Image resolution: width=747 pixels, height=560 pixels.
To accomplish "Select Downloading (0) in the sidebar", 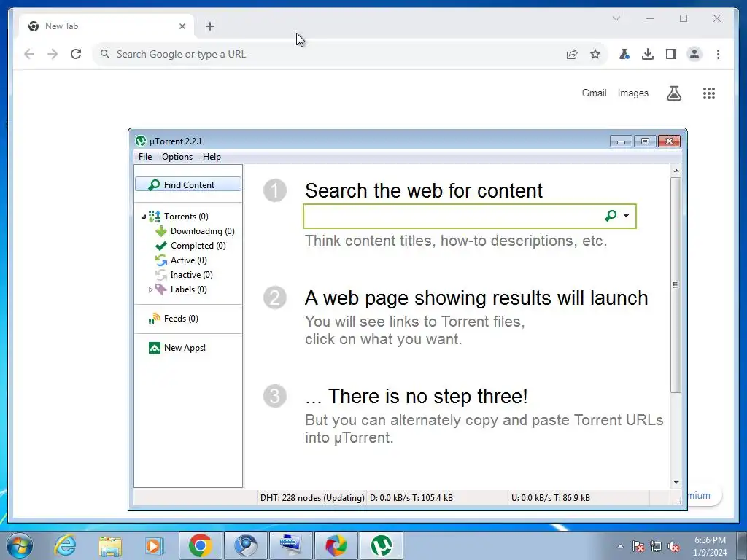I will click(203, 231).
